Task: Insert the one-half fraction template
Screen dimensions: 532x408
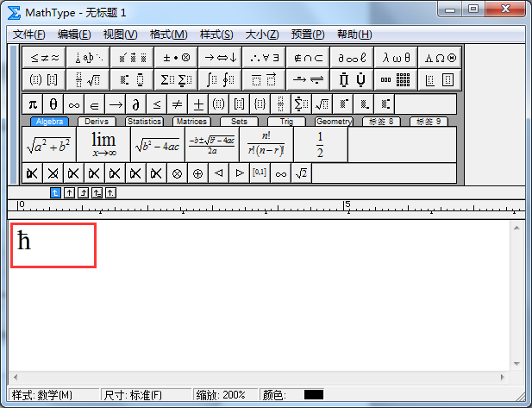Action: [320, 145]
